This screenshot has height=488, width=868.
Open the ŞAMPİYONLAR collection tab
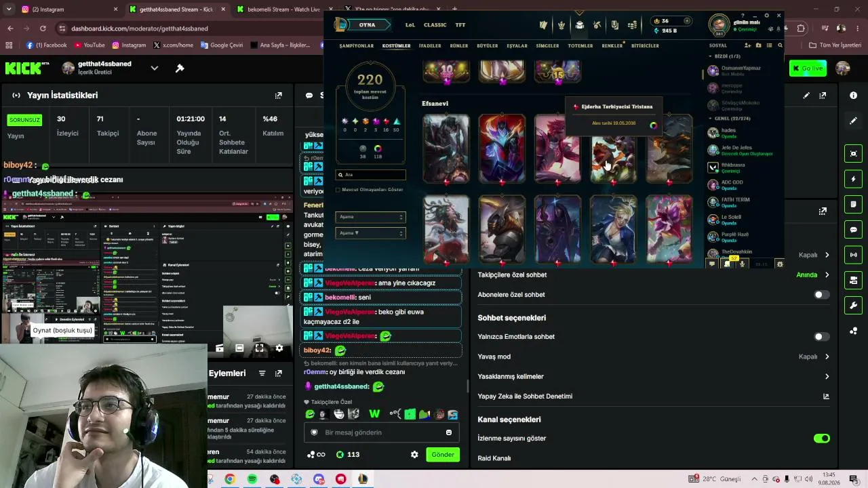click(357, 46)
